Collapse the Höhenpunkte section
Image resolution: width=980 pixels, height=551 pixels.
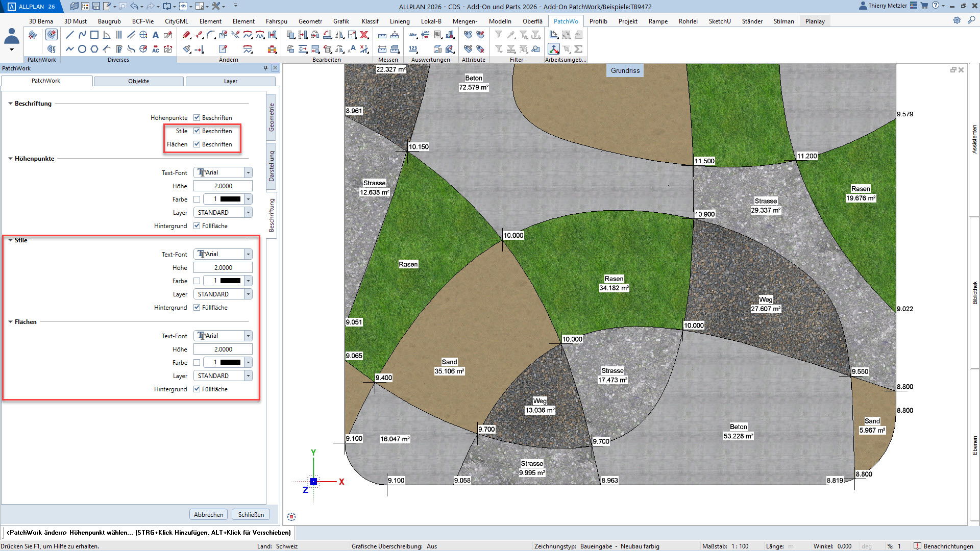click(10, 159)
